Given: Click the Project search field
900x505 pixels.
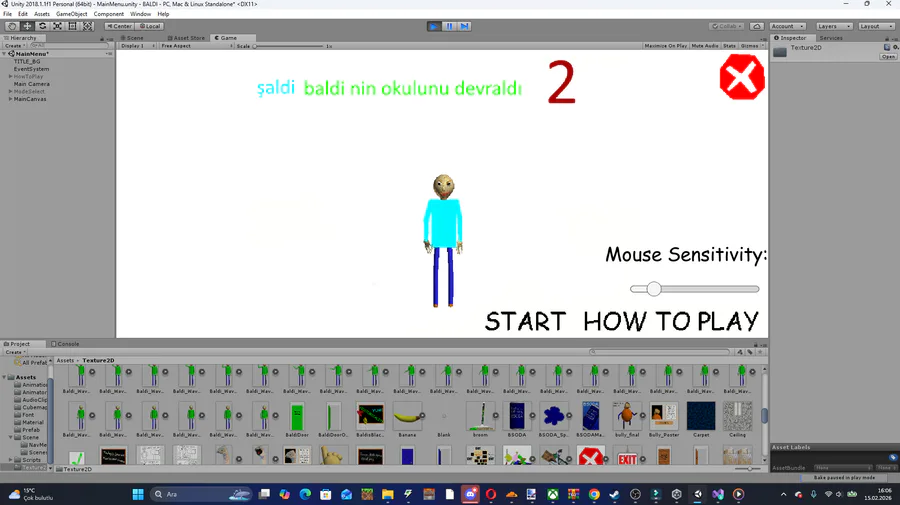Looking at the screenshot, I should (660, 352).
